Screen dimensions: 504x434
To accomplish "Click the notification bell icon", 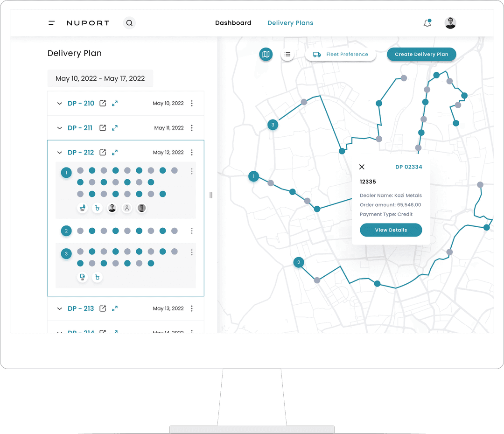I will coord(426,22).
